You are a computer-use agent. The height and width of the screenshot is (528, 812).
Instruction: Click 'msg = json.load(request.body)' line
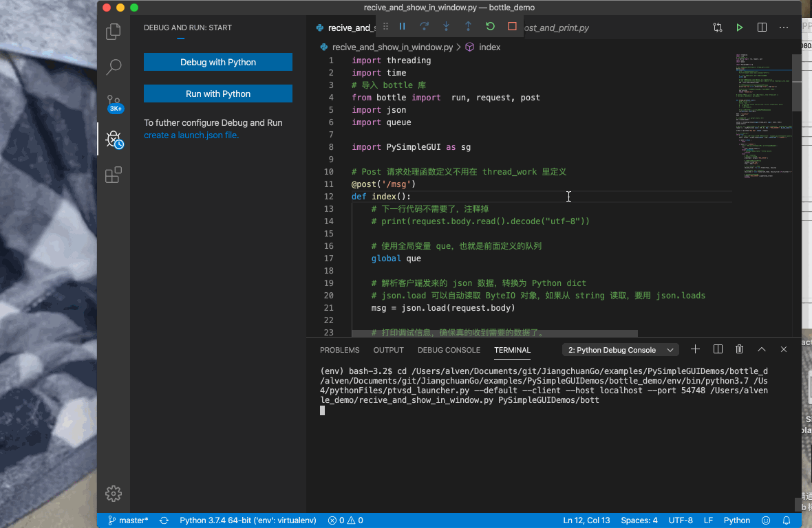[443, 308]
